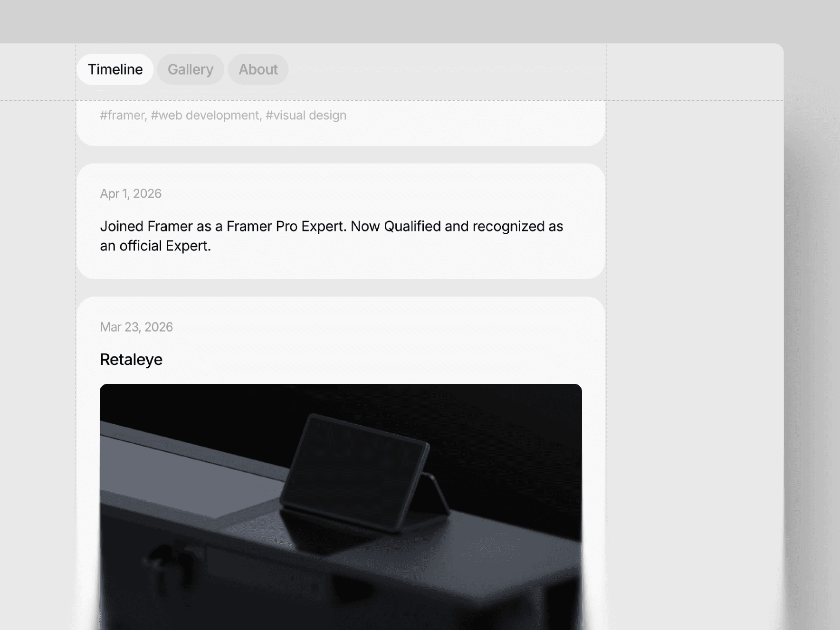This screenshot has width=840, height=630.
Task: Click the #framer hashtag
Action: tap(123, 115)
